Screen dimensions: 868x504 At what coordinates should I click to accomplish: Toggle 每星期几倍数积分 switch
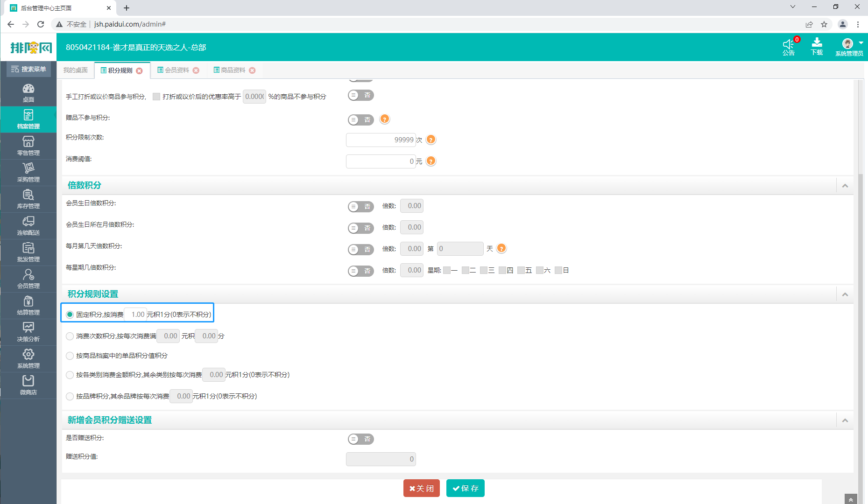click(361, 271)
